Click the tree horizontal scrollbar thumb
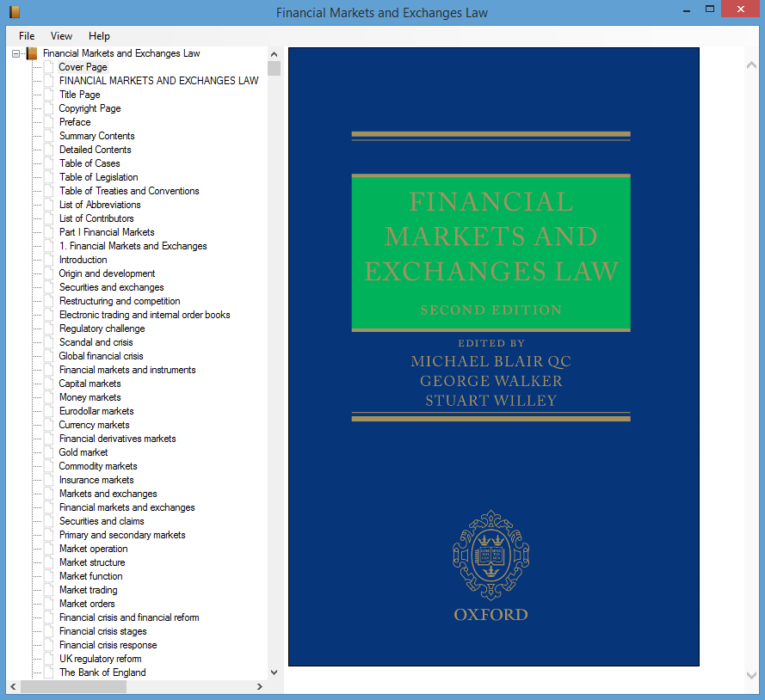Viewport: 765px width, 700px height. click(74, 686)
